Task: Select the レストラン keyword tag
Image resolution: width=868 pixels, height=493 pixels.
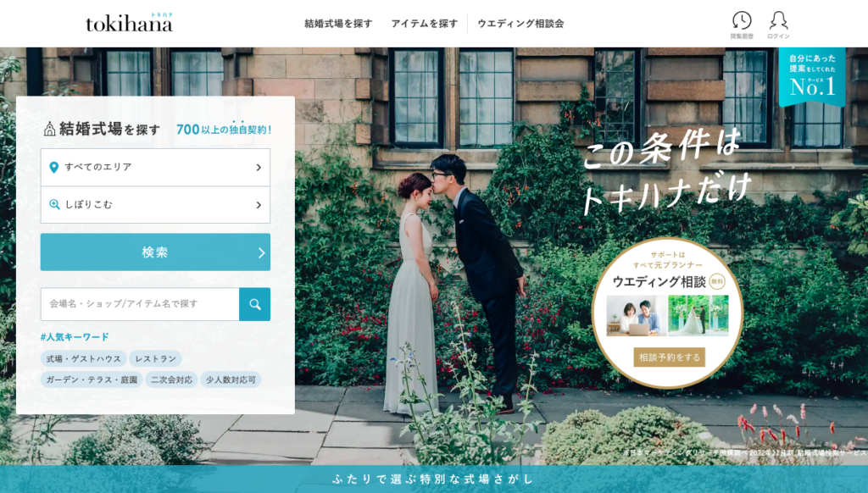Action: tap(155, 359)
